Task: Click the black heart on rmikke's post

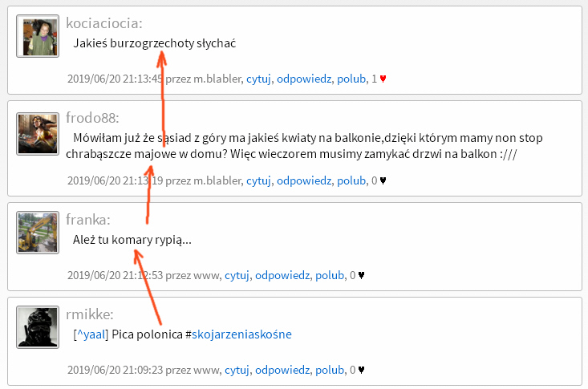Action: [x=361, y=370]
